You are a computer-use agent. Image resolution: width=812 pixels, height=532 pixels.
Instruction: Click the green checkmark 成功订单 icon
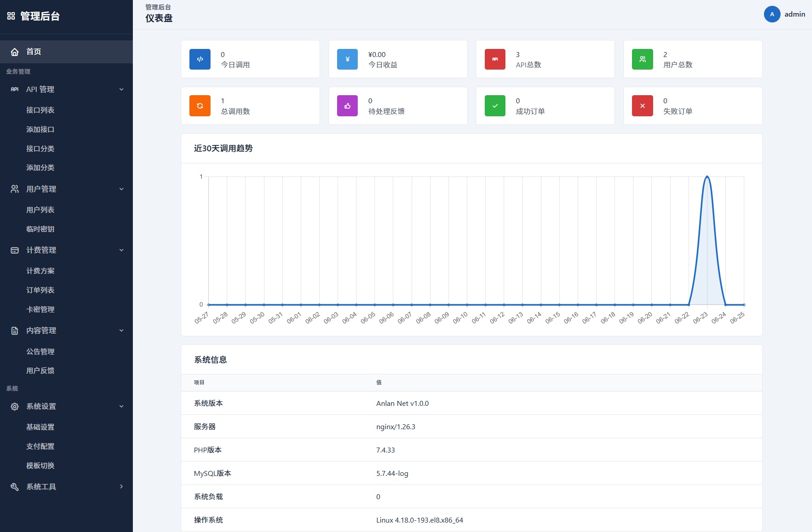(495, 106)
